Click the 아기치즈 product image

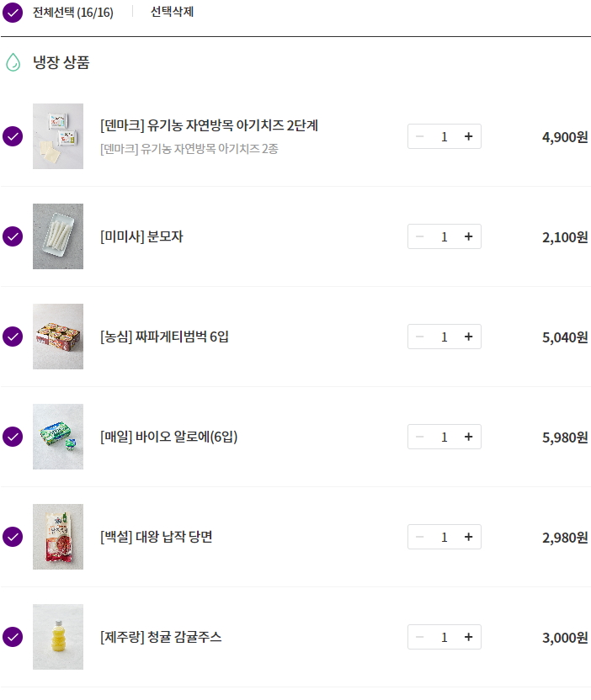pos(58,136)
